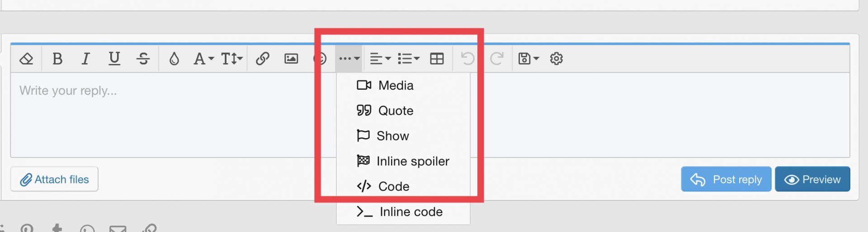Toggle italic text formatting
The height and width of the screenshot is (232, 868).
(x=85, y=59)
